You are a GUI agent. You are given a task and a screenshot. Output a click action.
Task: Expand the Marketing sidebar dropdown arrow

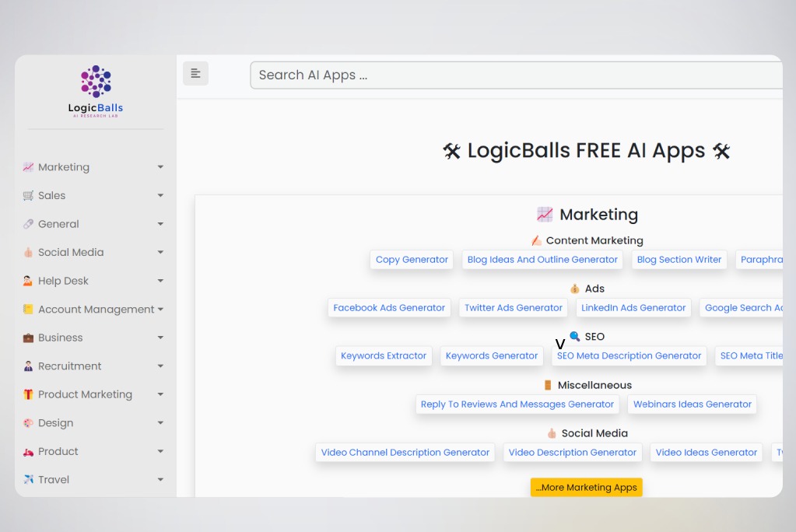click(160, 167)
